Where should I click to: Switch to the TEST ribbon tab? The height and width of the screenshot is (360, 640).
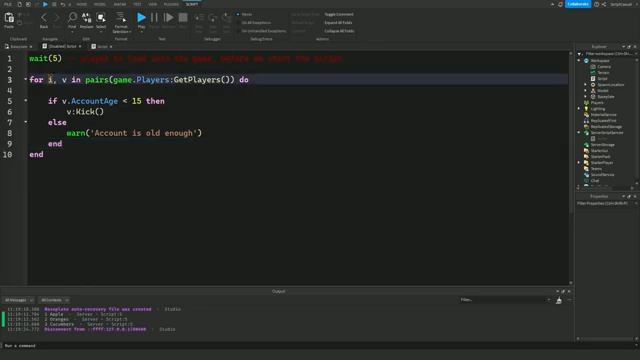pos(137,4)
